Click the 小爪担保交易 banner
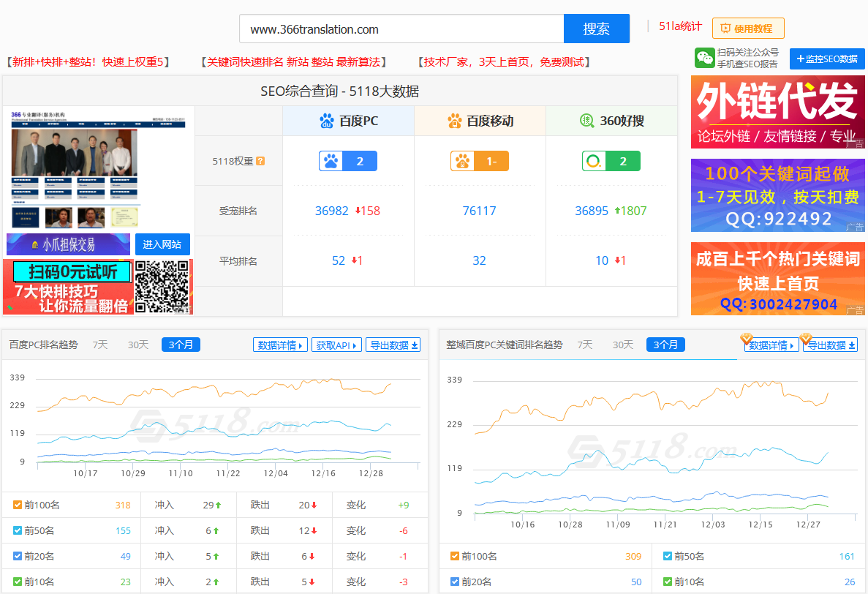This screenshot has height=594, width=868. 69,244
